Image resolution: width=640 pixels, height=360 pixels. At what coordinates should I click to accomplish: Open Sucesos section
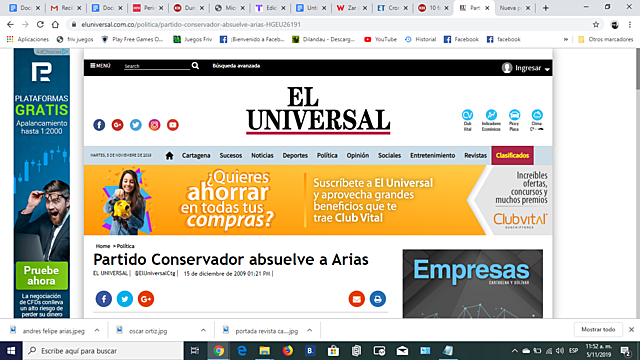click(x=231, y=156)
